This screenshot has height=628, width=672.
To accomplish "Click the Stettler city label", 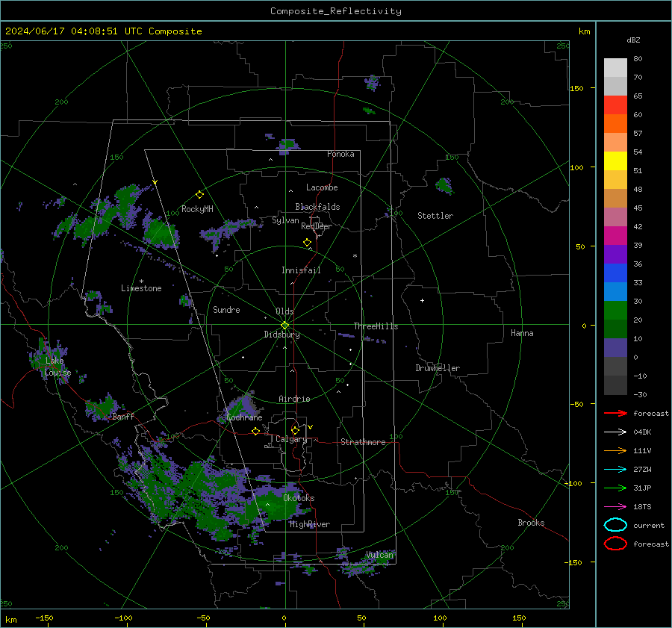I will [435, 216].
